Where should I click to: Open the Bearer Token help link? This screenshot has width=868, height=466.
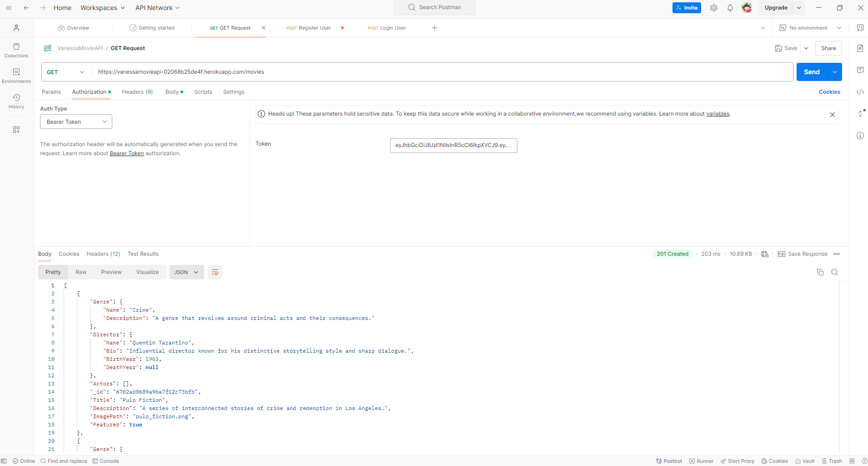[x=127, y=153]
